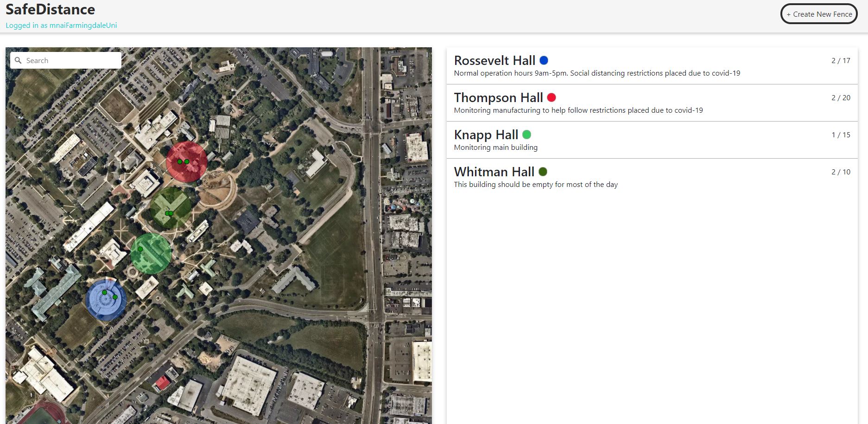Image resolution: width=868 pixels, height=424 pixels.
Task: Click the 2 / 20 occupancy count
Action: click(841, 97)
